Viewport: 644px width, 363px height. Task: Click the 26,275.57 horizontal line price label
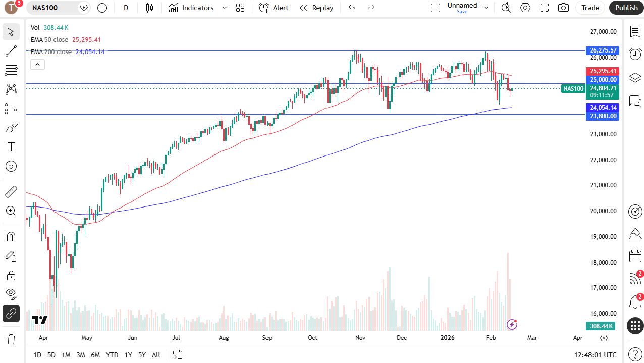[x=603, y=50]
